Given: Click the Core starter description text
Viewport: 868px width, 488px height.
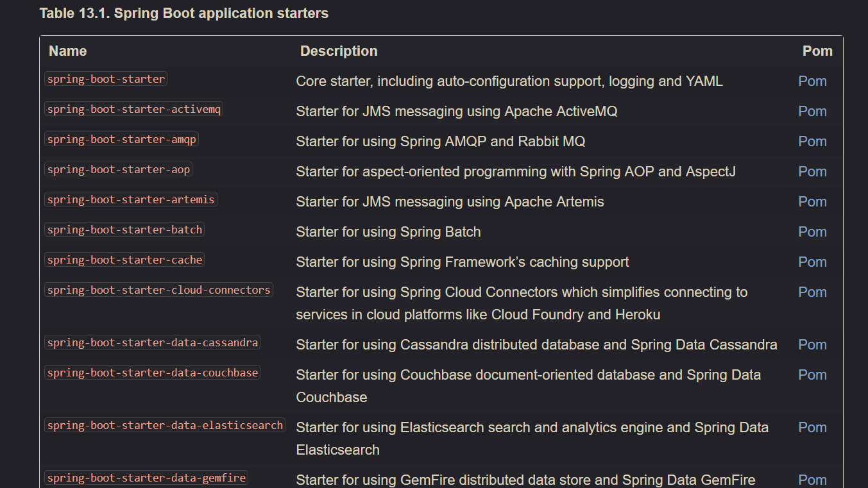Looking at the screenshot, I should coord(509,81).
